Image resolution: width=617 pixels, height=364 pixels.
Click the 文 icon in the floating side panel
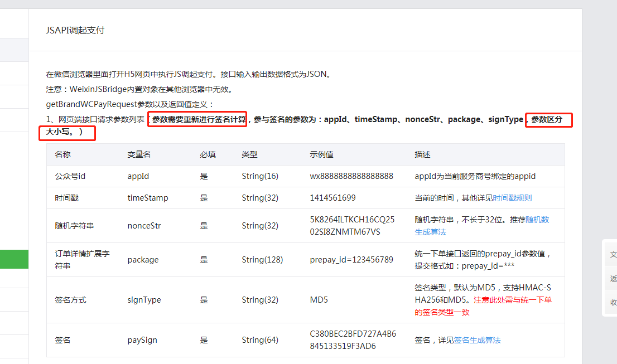pyautogui.click(x=612, y=254)
